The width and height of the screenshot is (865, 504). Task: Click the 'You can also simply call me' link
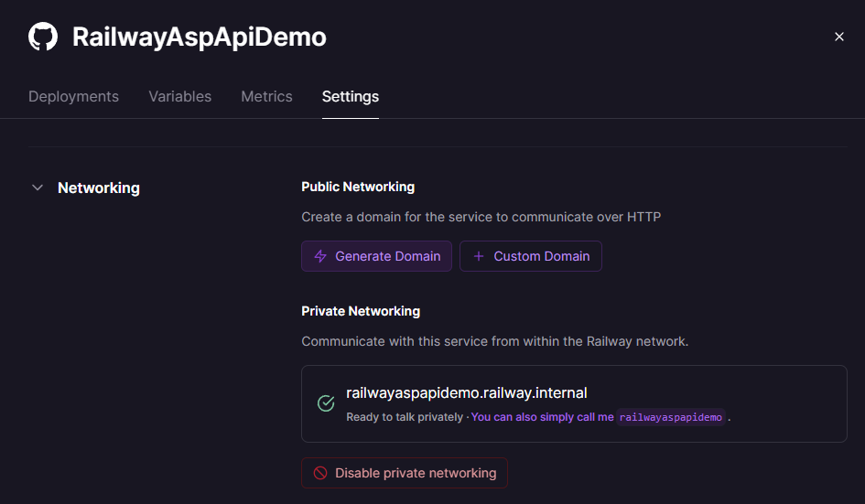(x=542, y=417)
